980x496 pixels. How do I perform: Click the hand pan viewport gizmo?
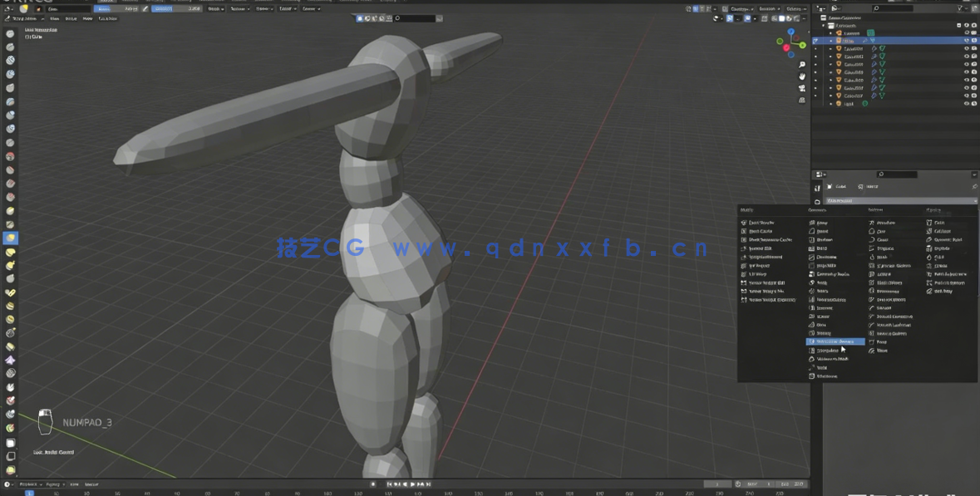pyautogui.click(x=802, y=76)
